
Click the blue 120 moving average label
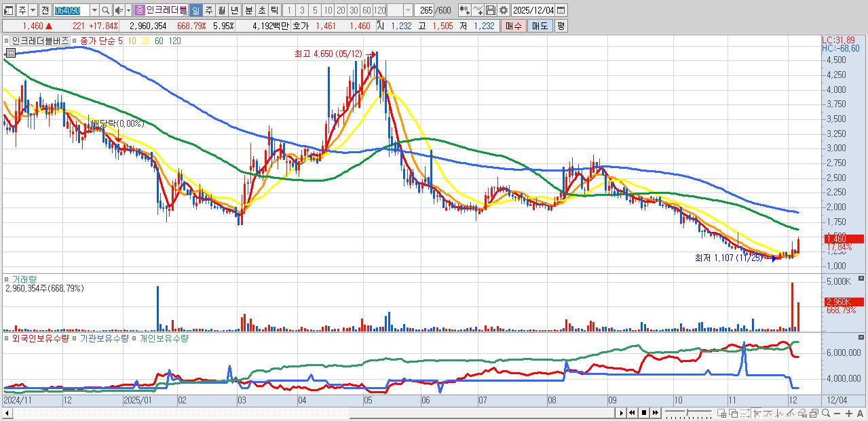pyautogui.click(x=174, y=41)
